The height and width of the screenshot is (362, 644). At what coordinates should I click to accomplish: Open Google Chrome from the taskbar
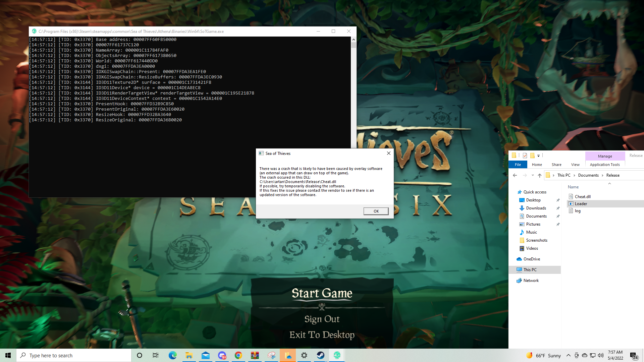(238, 355)
